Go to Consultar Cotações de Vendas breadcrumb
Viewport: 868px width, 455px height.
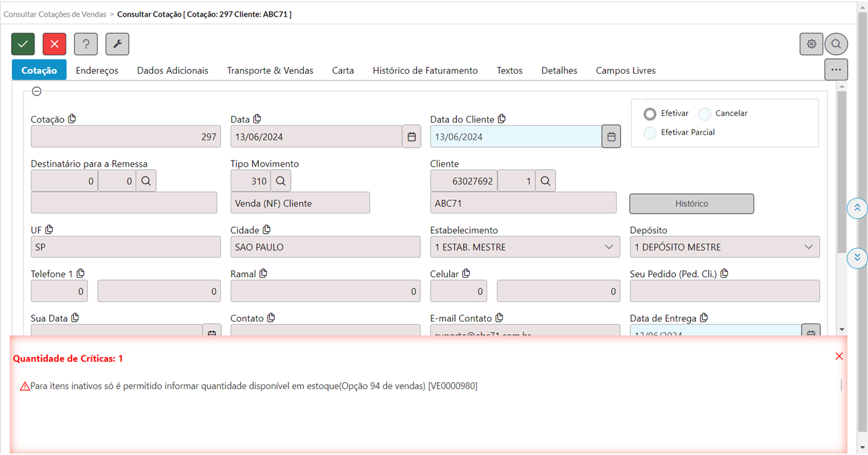[x=55, y=14]
